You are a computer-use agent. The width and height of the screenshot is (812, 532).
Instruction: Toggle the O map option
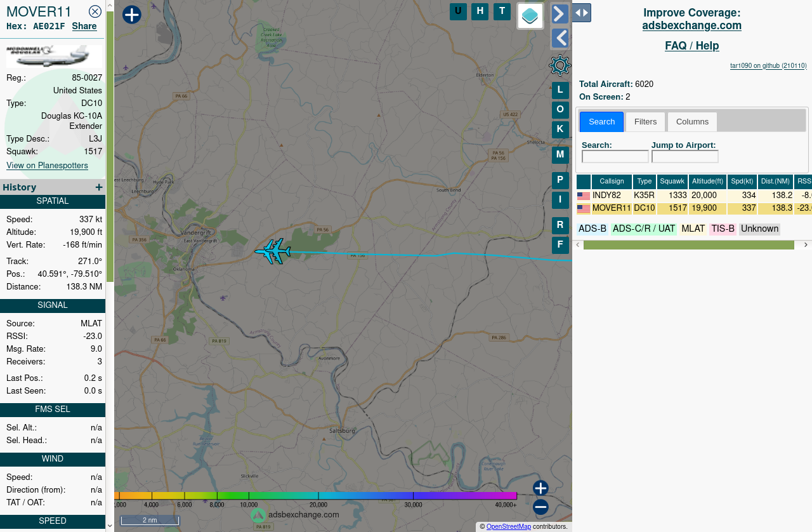coord(560,110)
